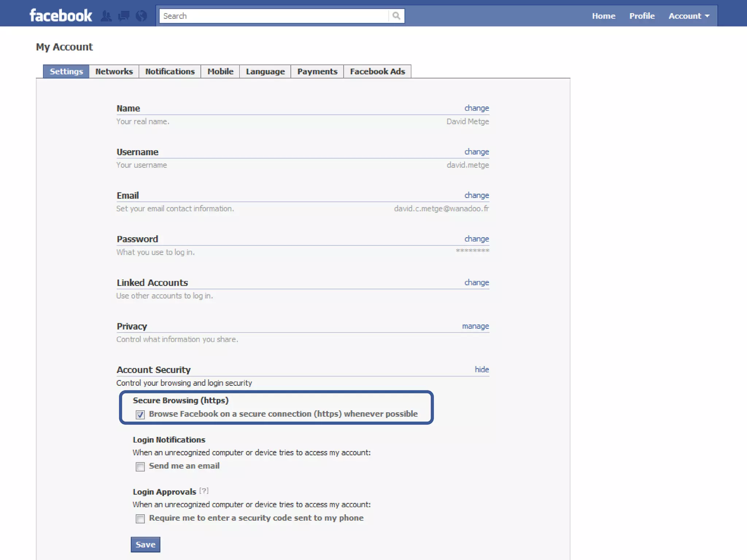Click the search magnifier button
747x560 pixels.
(x=396, y=16)
